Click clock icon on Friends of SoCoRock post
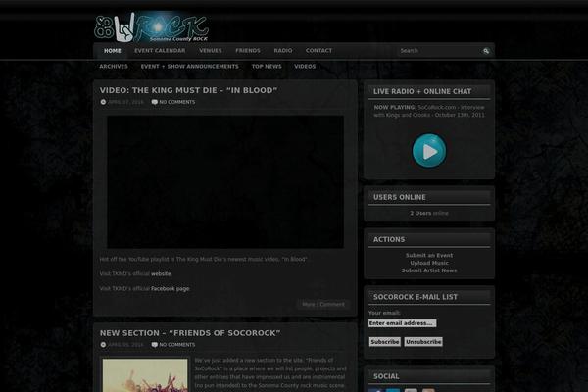The image size is (588, 392). [x=103, y=345]
